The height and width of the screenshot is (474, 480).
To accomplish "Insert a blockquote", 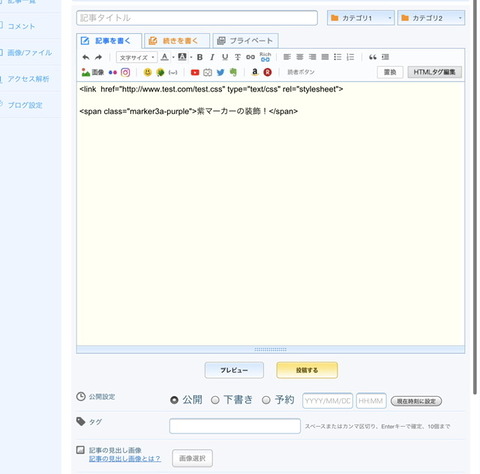I will 373,57.
